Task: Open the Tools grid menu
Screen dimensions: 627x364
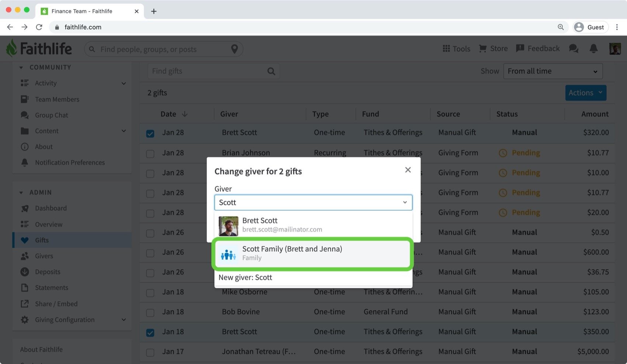Action: click(x=456, y=49)
